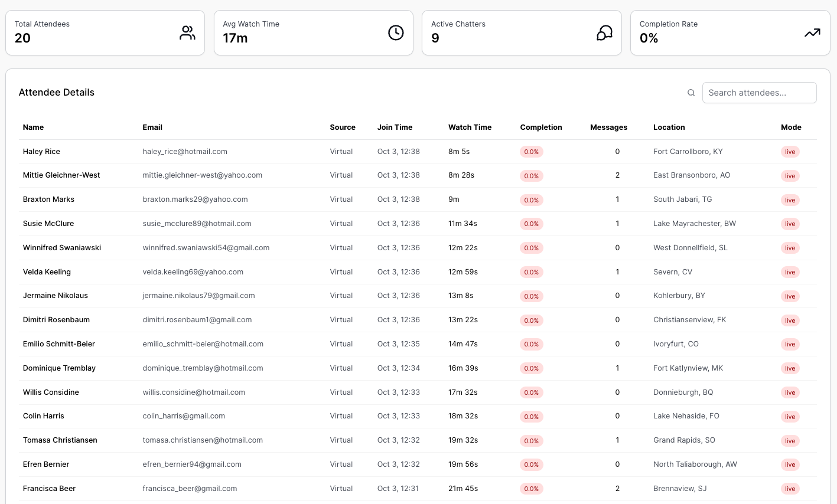Click the Join Time column header
This screenshot has width=837, height=504.
[395, 127]
